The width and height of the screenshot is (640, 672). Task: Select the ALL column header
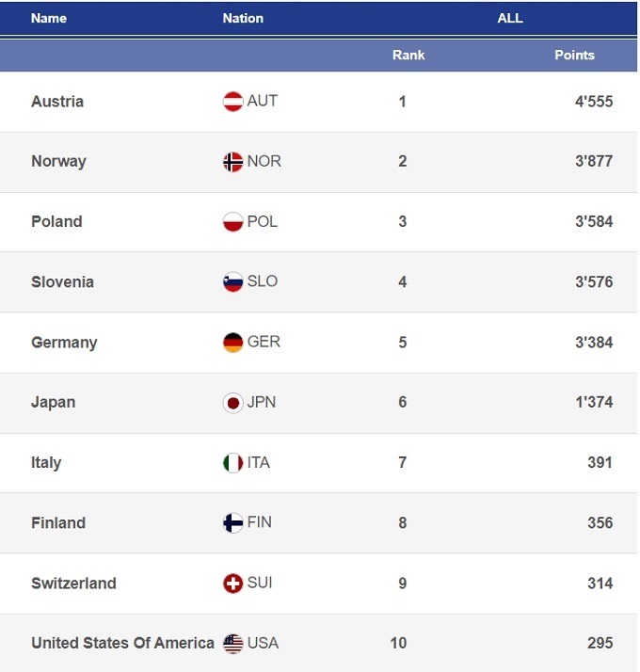click(510, 18)
